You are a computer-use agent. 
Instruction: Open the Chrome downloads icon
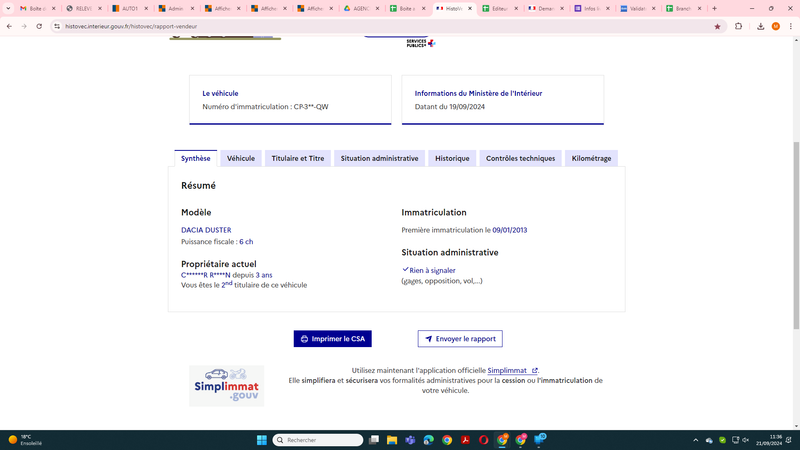(760, 27)
